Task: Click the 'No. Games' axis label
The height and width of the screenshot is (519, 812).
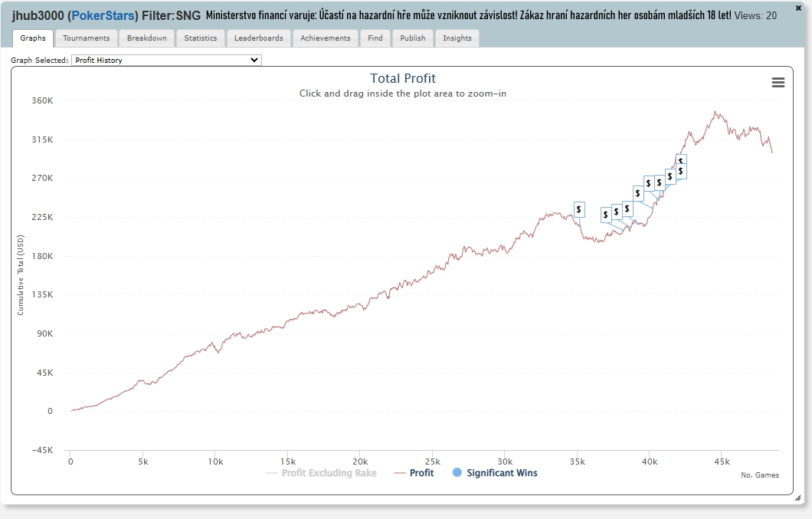Action: [760, 475]
